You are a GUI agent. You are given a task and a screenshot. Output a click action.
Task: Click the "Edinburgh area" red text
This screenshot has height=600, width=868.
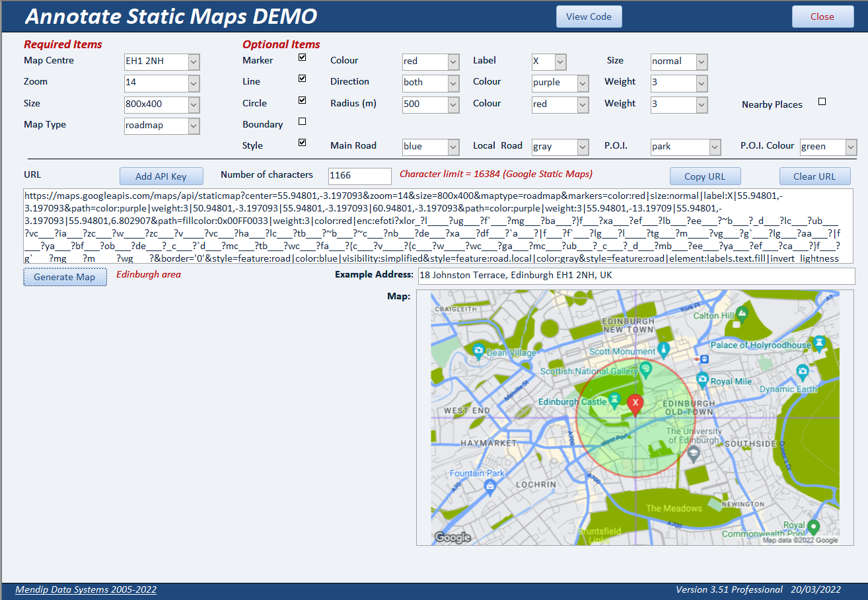coord(149,274)
